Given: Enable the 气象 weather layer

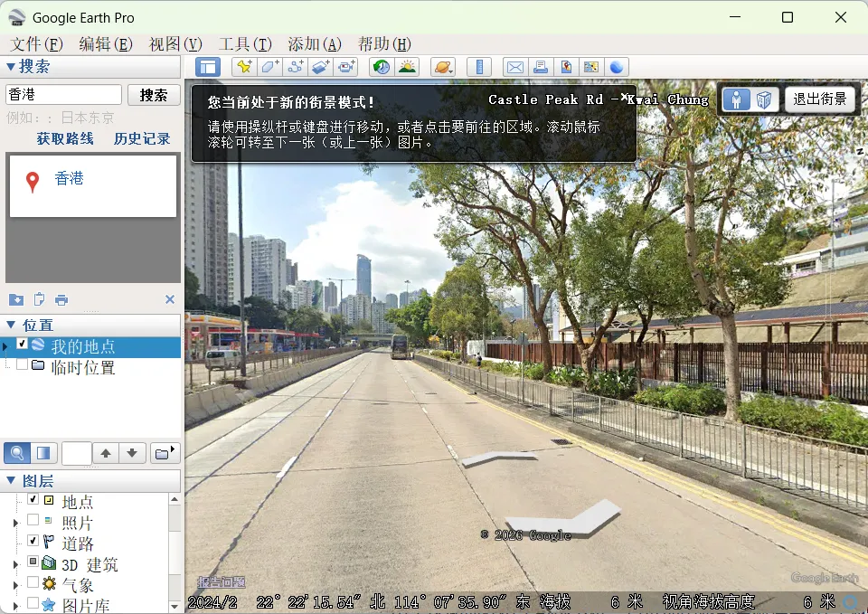Looking at the screenshot, I should (x=33, y=584).
